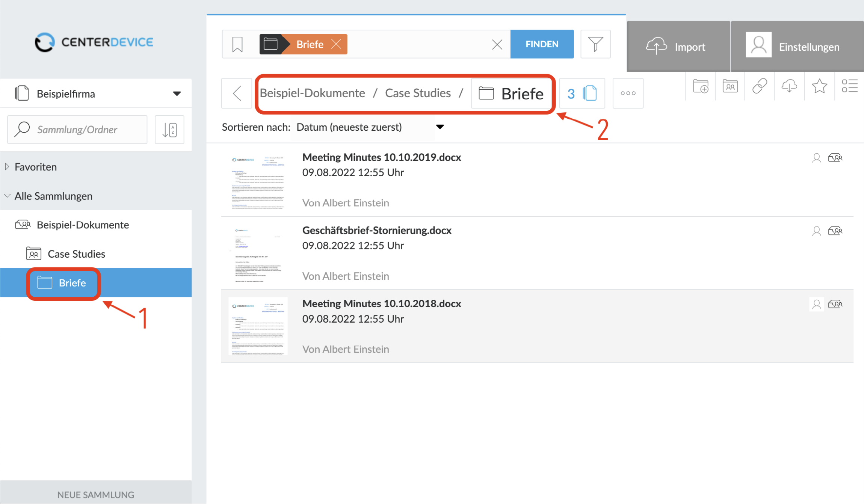Create a new folder with the folder-plus icon

701,86
